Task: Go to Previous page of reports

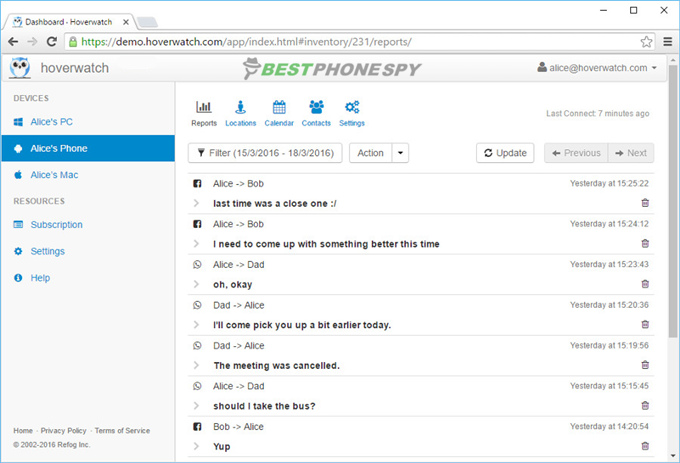Action: pos(576,153)
